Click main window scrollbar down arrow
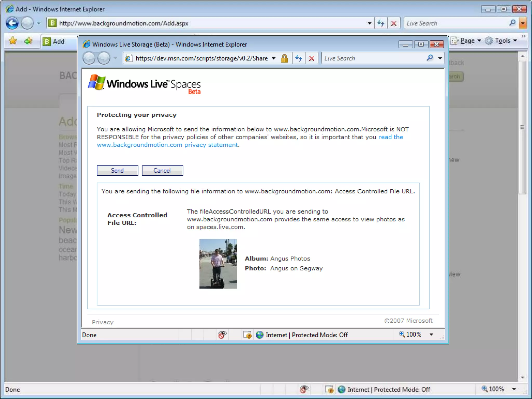 pyautogui.click(x=523, y=377)
